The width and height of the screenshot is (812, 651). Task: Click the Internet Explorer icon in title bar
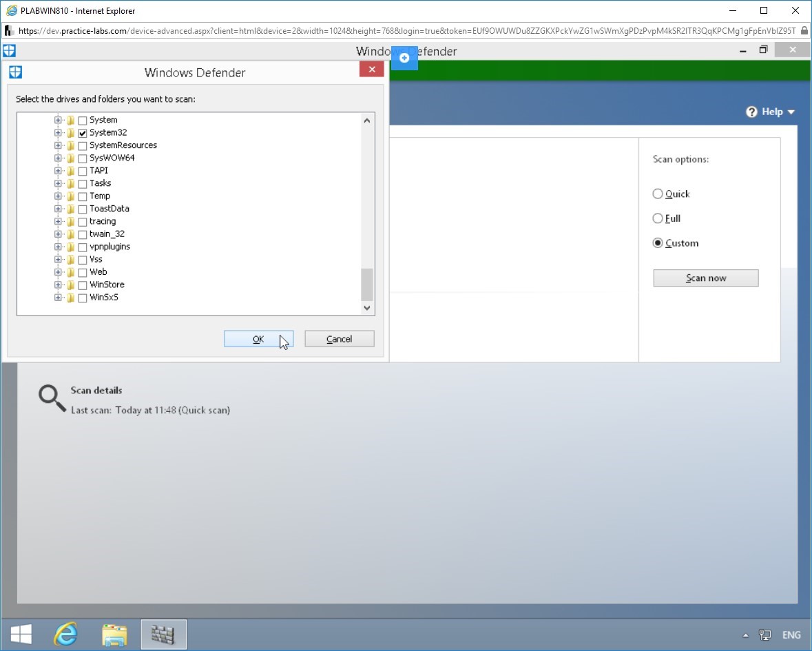(x=12, y=10)
